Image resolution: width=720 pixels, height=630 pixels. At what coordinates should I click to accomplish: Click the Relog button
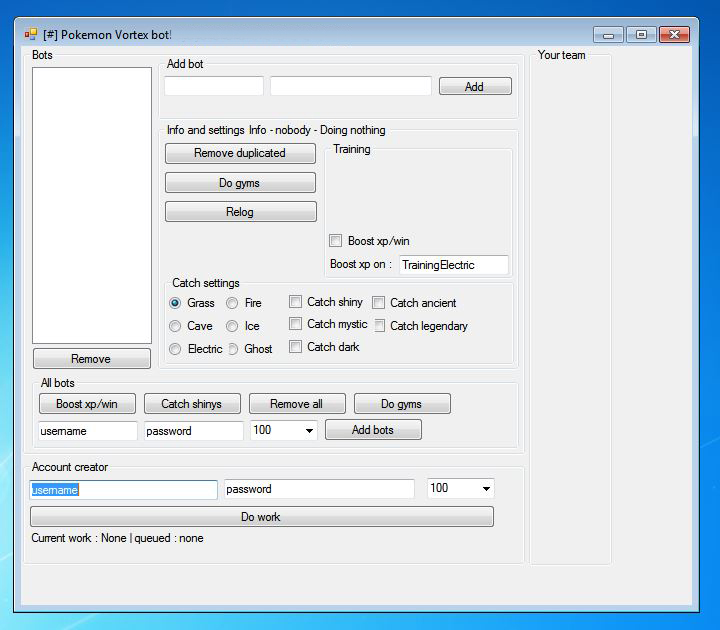[x=241, y=212]
